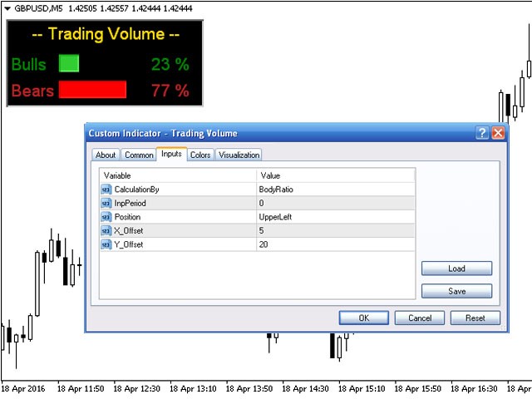Click the Load button

click(456, 268)
